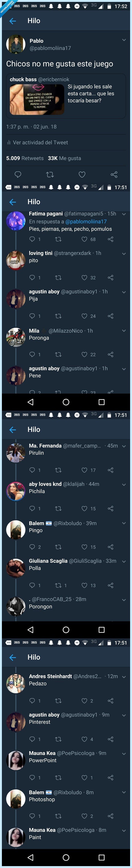Reply to Pablo's main tweet
Image resolution: width=132 pixels, height=868 pixels.
[18, 175]
